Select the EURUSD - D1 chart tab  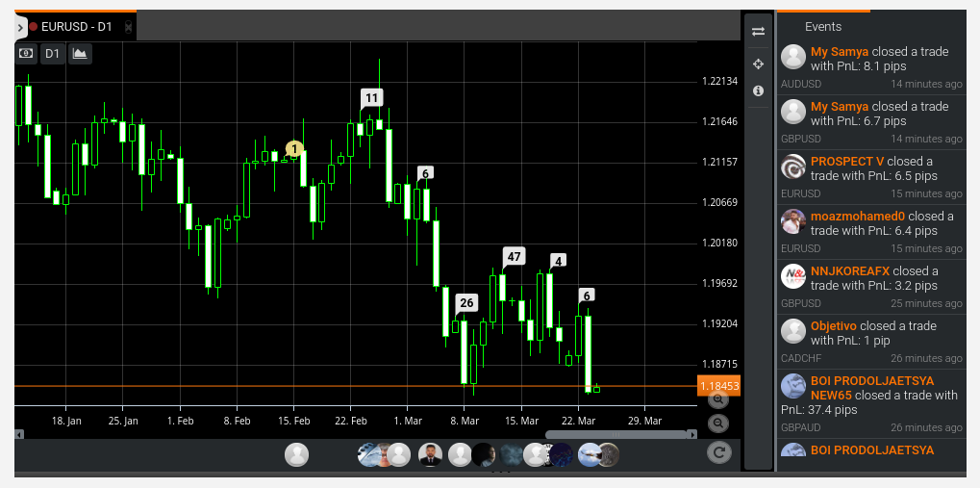pos(76,27)
